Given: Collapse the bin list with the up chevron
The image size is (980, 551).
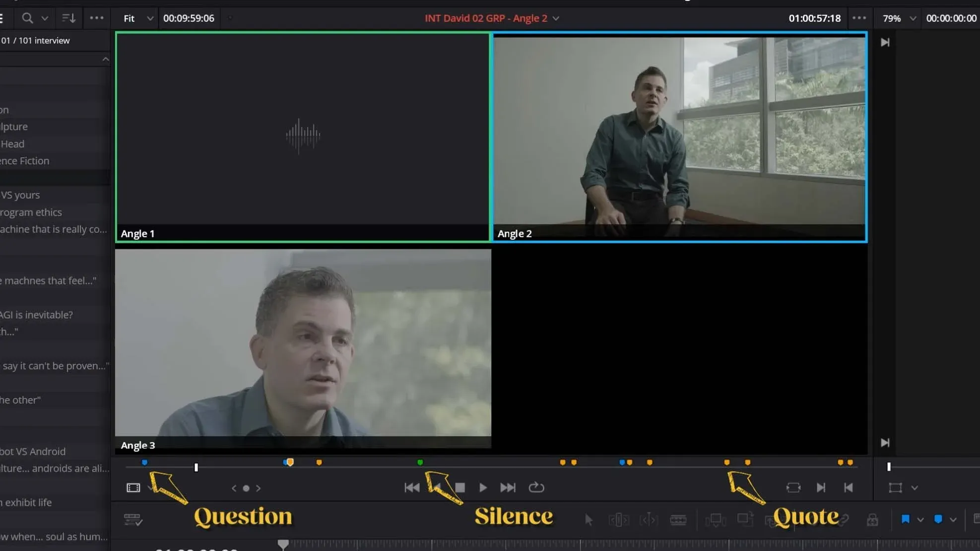Looking at the screenshot, I should point(106,59).
